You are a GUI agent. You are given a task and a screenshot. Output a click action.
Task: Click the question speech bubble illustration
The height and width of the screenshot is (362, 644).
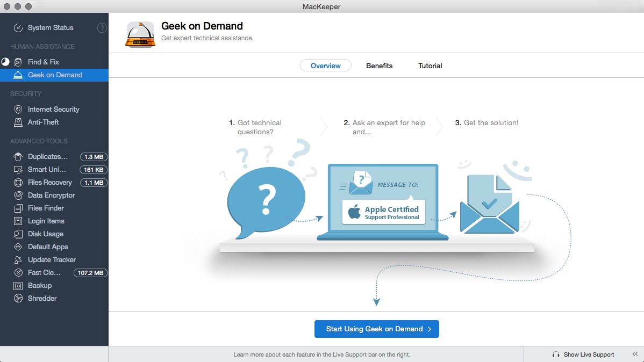coord(266,202)
